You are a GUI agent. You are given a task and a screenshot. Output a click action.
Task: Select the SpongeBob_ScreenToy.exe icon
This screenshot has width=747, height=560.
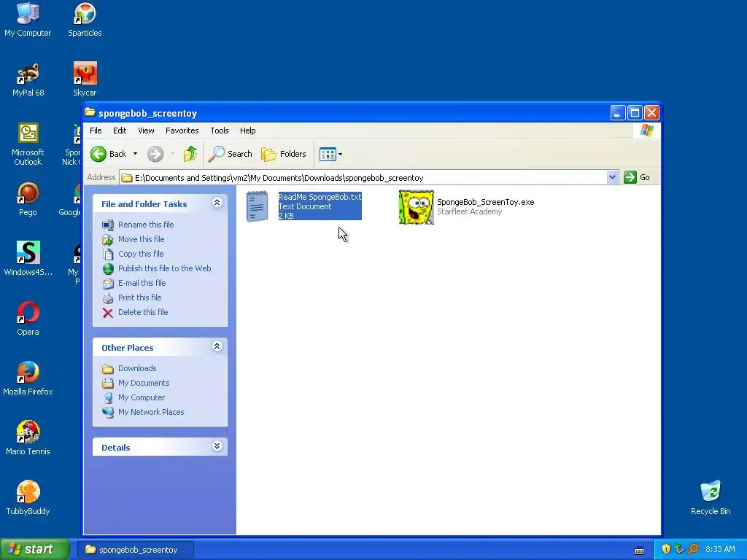click(x=416, y=206)
